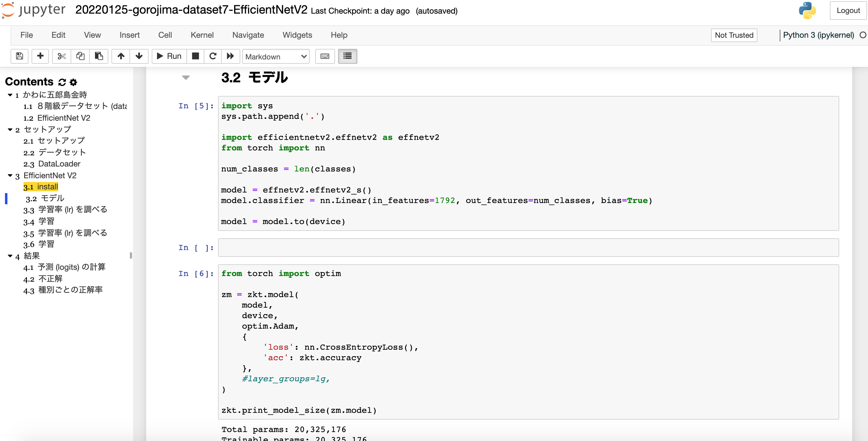Toggle the table of contents sidebar
This screenshot has height=441, width=868.
(347, 56)
